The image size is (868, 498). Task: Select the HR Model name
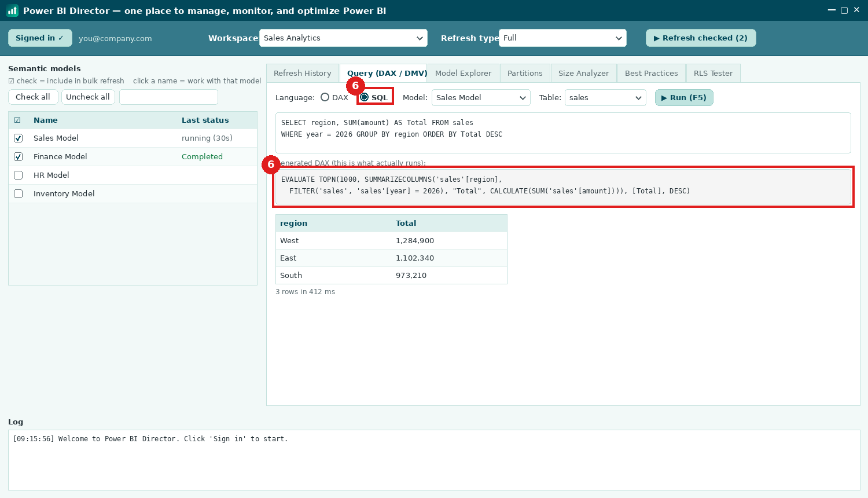pyautogui.click(x=52, y=175)
